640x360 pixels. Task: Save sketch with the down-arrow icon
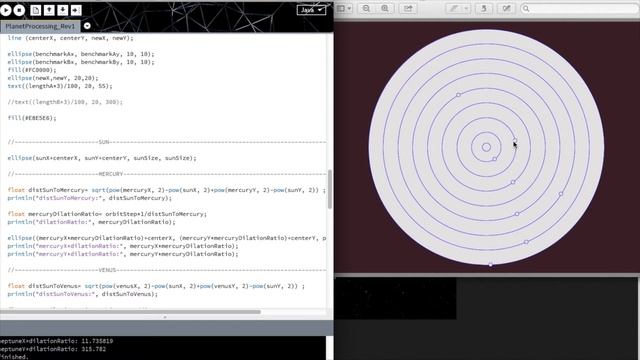point(62,10)
